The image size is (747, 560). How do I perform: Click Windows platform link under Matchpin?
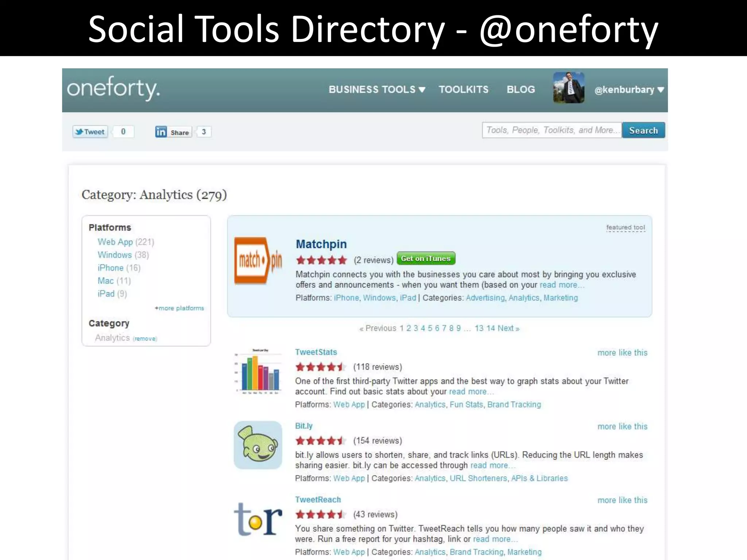coord(379,298)
